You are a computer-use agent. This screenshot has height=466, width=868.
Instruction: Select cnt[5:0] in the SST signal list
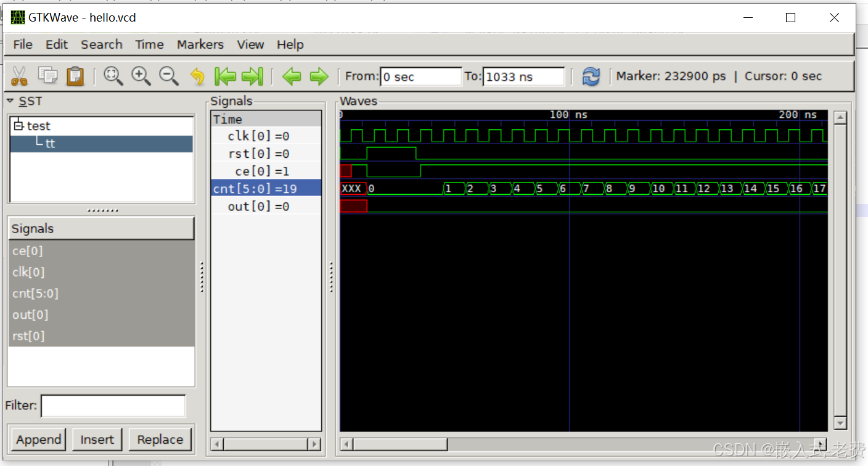[x=101, y=293]
